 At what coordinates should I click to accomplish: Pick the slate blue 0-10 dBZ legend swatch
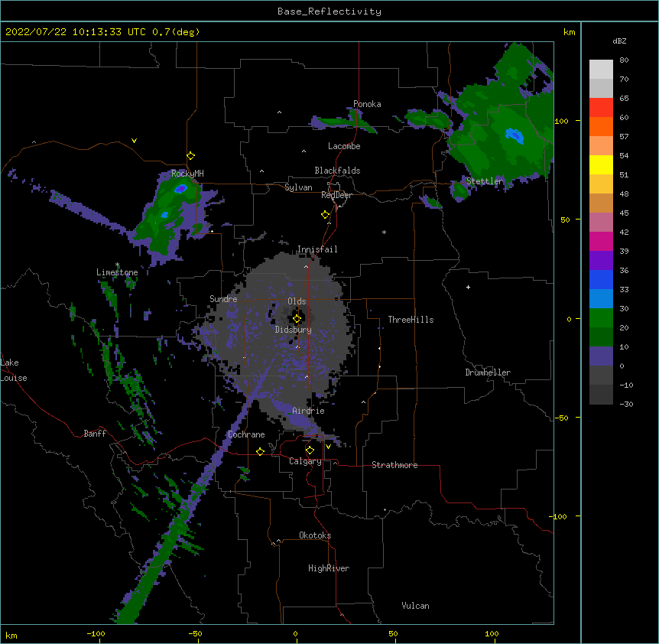point(601,356)
